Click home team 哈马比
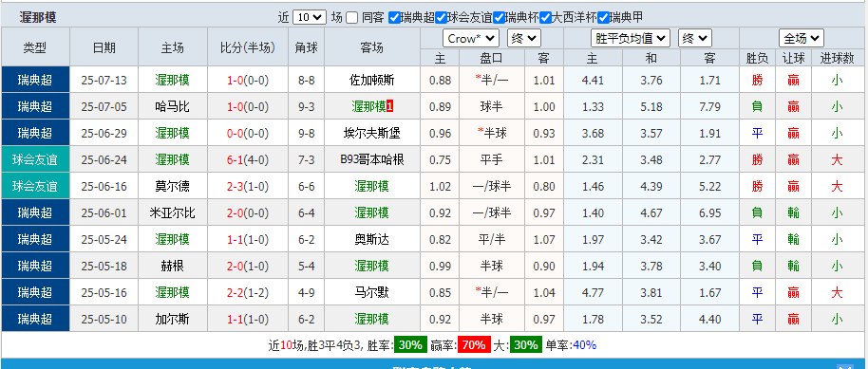 tap(172, 107)
